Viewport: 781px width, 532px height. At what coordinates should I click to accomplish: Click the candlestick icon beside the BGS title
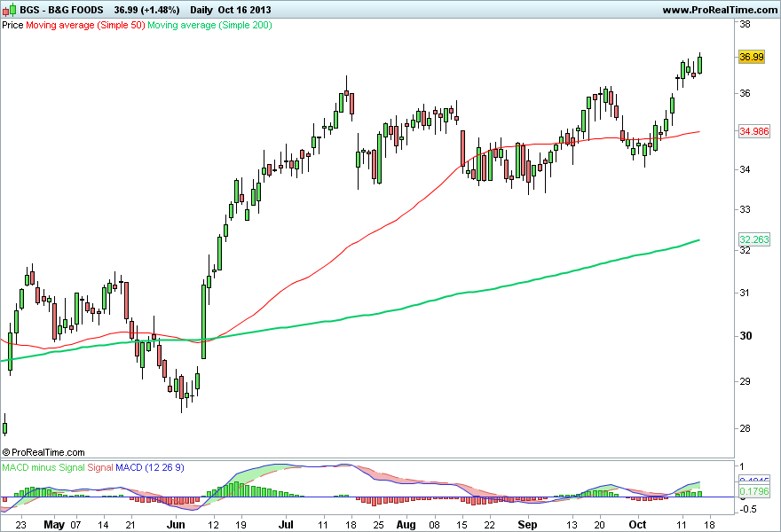tap(9, 10)
